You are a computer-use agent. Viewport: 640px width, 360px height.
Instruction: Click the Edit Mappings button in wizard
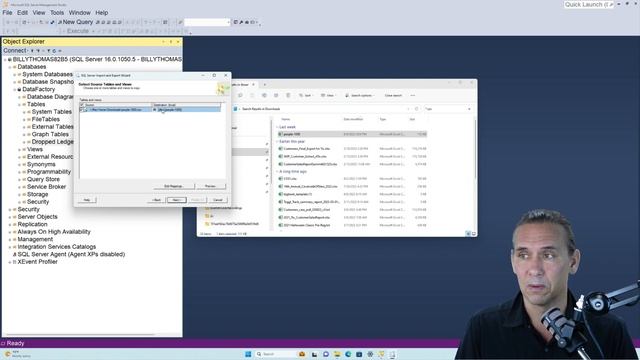pos(173,186)
